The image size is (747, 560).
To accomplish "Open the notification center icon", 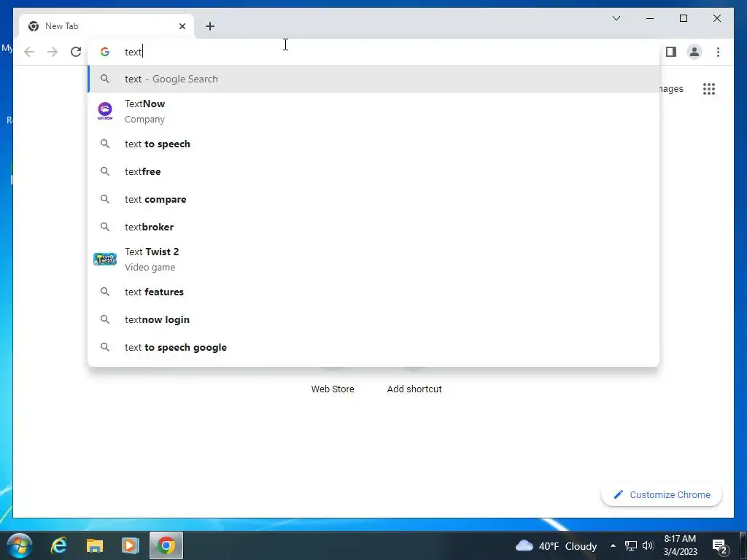I will click(719, 545).
